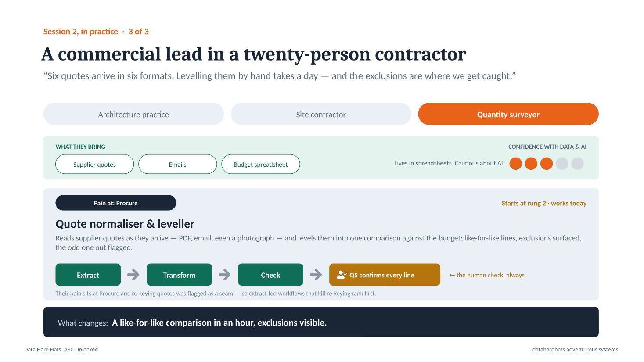Click the QS confirms every line box
This screenshot has height=362, width=644.
click(x=385, y=275)
